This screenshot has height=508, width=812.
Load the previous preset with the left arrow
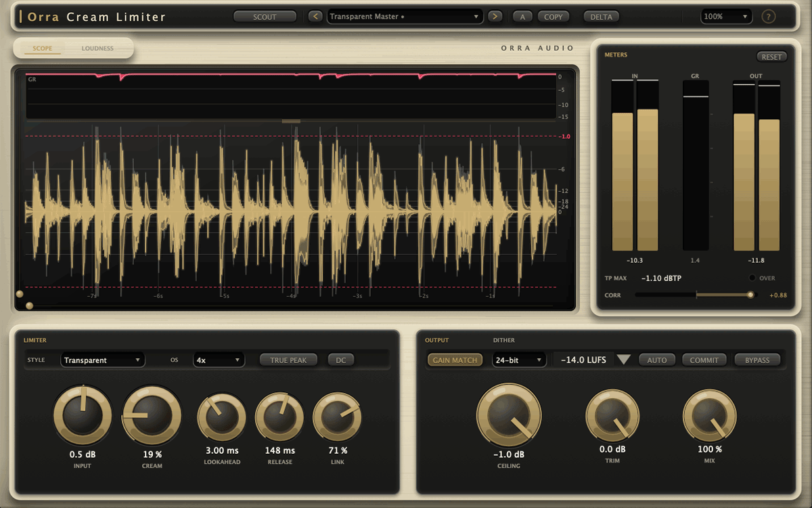click(x=315, y=16)
